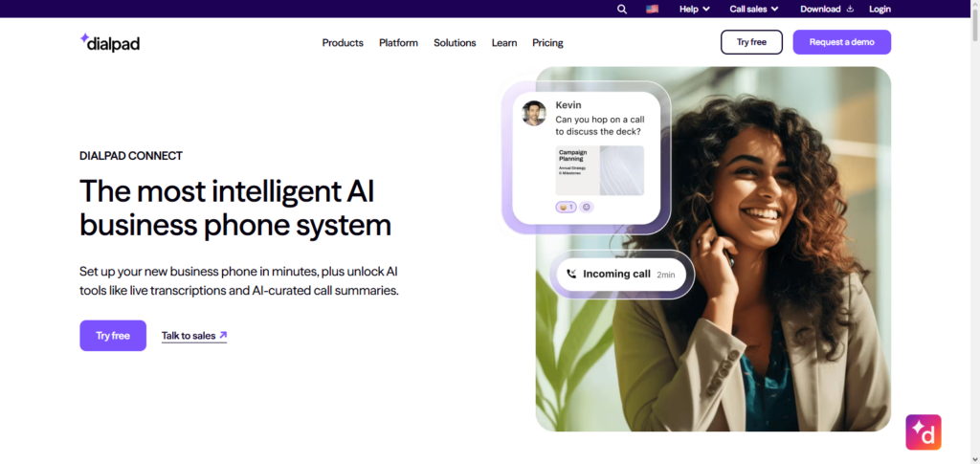Click the Login link
Image resolution: width=980 pixels, height=464 pixels.
pyautogui.click(x=880, y=9)
